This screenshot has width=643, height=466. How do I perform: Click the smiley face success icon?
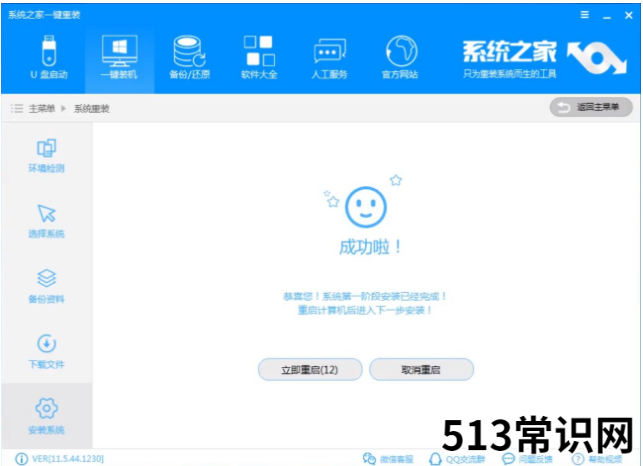[x=365, y=206]
